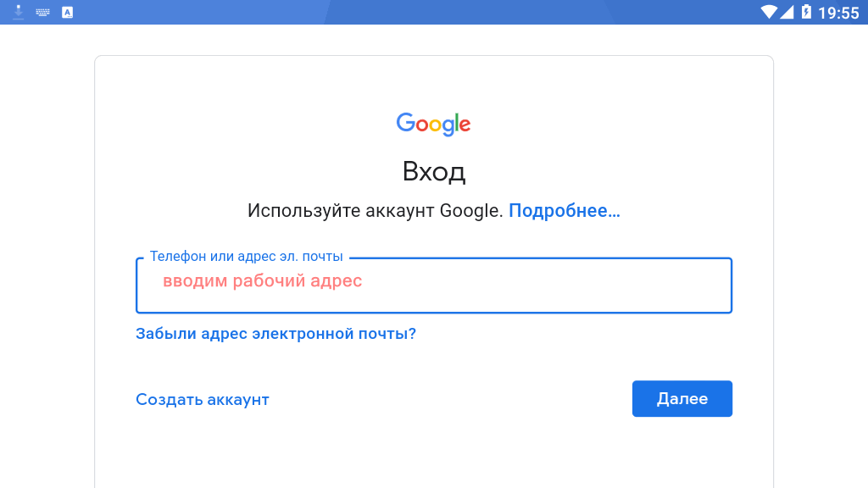Open 'Забыли адрес электронной почты?' link
Image resolution: width=868 pixels, height=488 pixels.
[275, 334]
